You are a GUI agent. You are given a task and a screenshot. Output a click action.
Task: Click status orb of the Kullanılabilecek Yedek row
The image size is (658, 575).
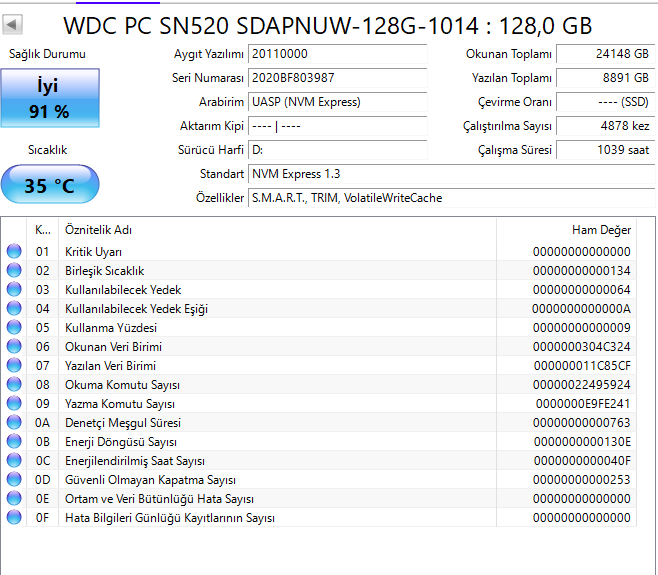tap(14, 289)
